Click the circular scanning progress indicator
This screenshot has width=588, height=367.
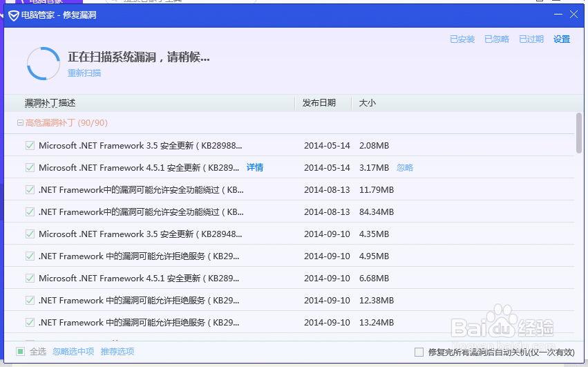point(43,64)
